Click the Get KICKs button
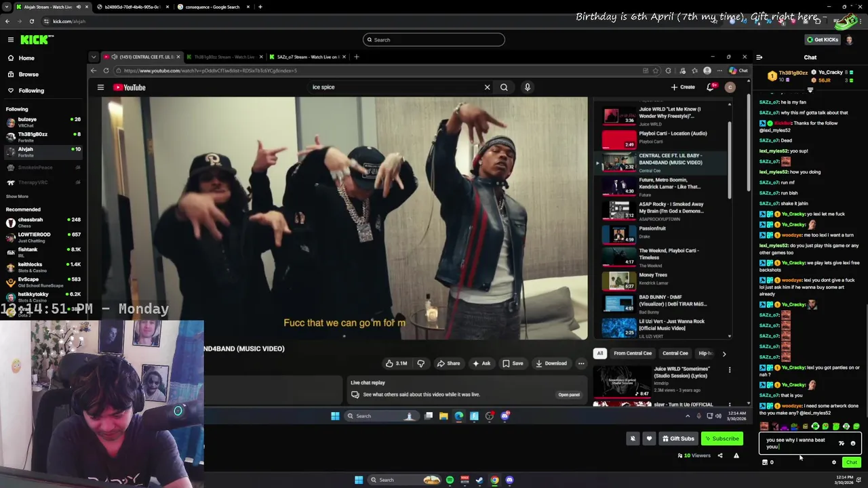Screen dimensions: 868x488 822,40
